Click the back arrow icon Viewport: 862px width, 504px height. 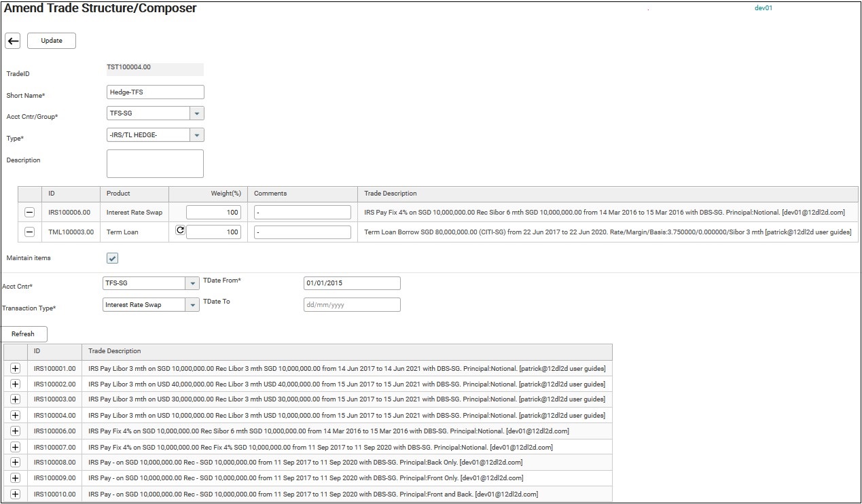pos(13,41)
